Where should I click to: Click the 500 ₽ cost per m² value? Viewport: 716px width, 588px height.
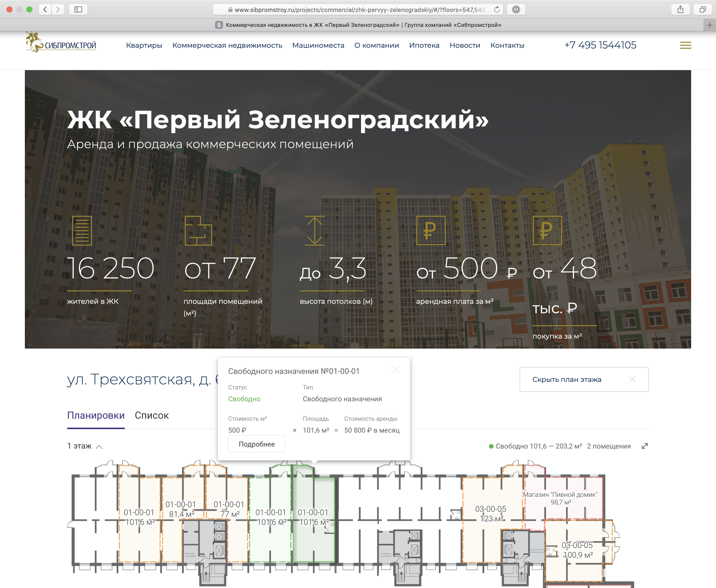click(x=237, y=430)
